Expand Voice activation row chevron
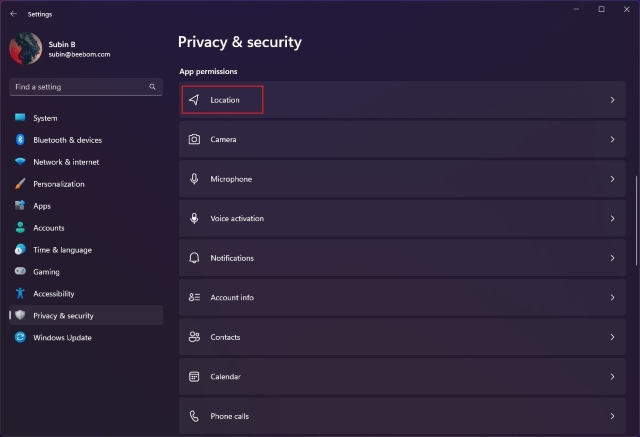Image resolution: width=640 pixels, height=437 pixels. click(612, 218)
